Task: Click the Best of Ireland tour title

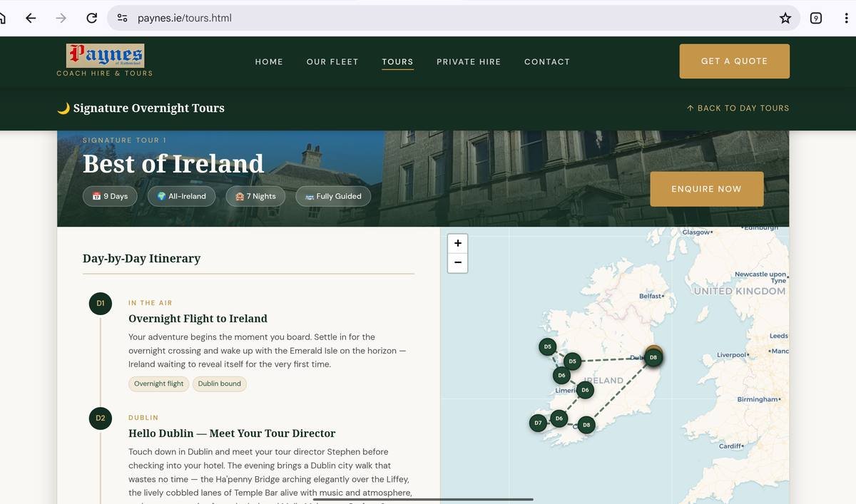Action: coord(173,164)
